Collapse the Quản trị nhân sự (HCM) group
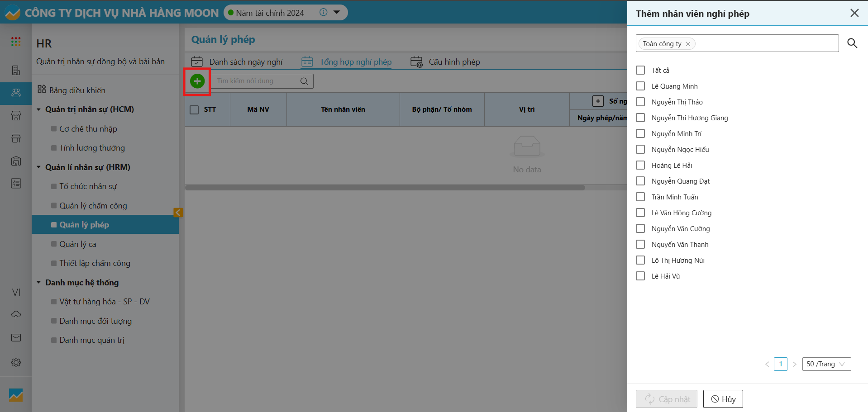 (39, 109)
